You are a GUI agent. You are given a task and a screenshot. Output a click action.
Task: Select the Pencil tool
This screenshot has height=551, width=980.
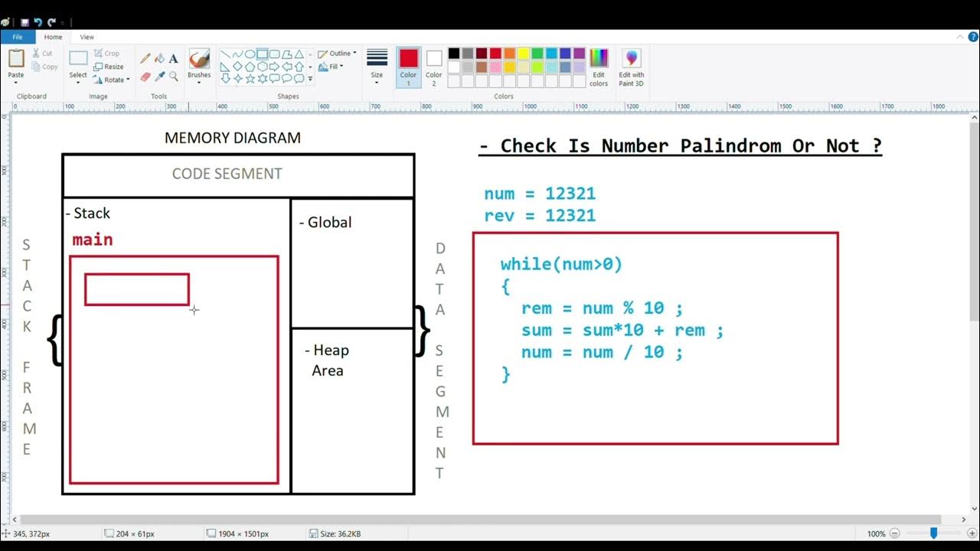point(145,58)
